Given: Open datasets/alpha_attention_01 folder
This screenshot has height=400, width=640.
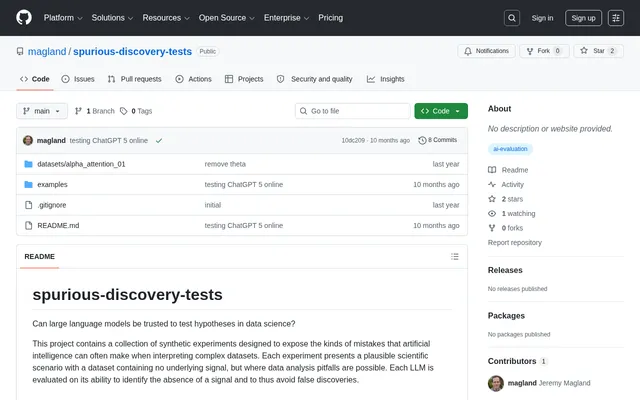Looking at the screenshot, I should 81,164.
